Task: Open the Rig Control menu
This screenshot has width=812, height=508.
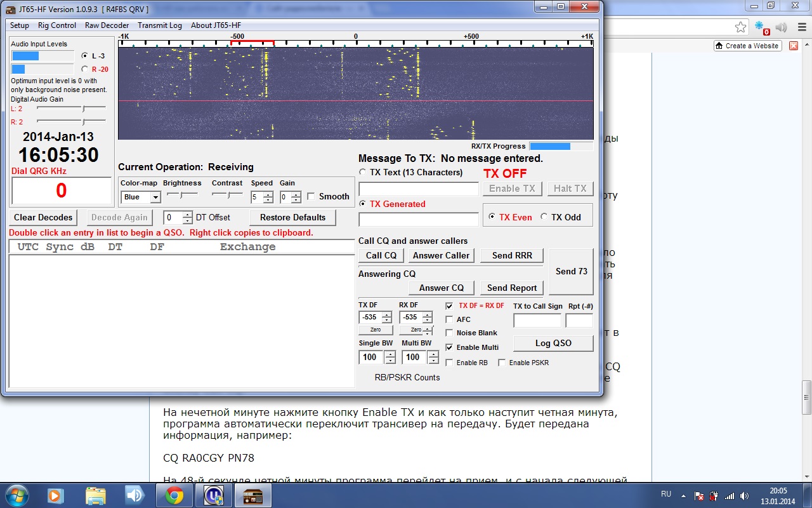Action: coord(57,25)
